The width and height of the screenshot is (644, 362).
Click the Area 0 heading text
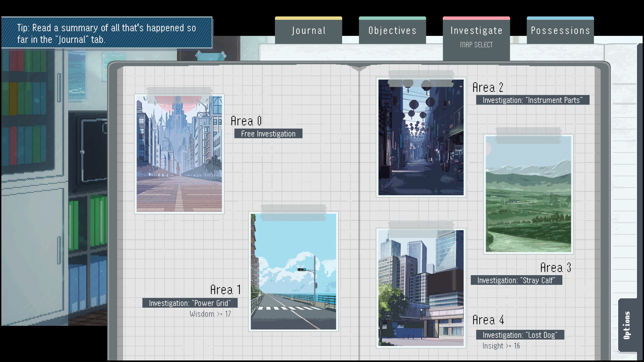tap(246, 121)
